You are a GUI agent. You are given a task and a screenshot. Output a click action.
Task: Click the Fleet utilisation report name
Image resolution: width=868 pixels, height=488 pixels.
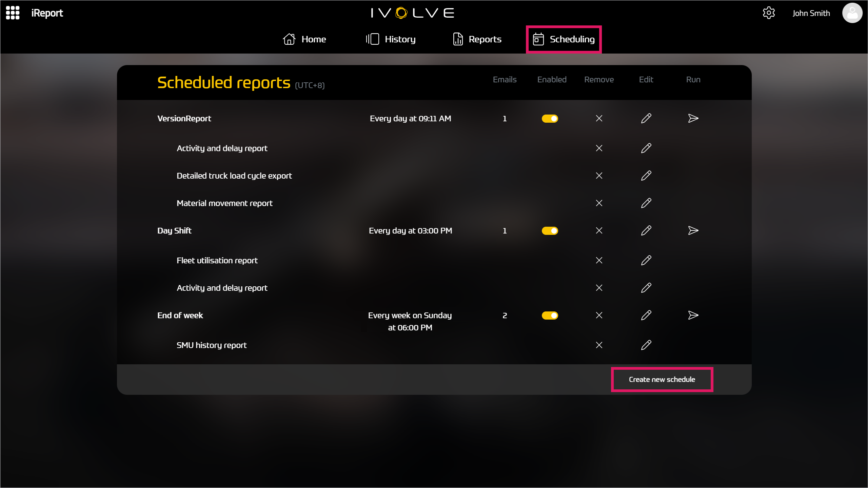coord(217,260)
